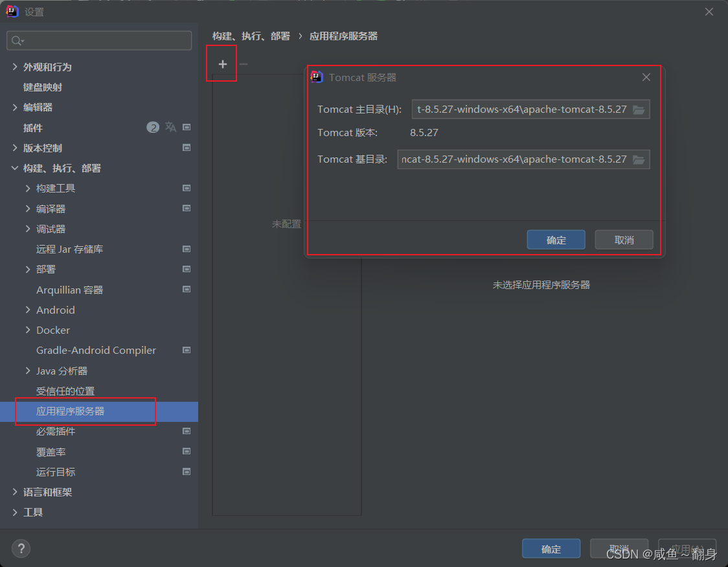This screenshot has height=567, width=728.
Task: Click project-level icon on 覆盖率 row
Action: click(x=187, y=452)
